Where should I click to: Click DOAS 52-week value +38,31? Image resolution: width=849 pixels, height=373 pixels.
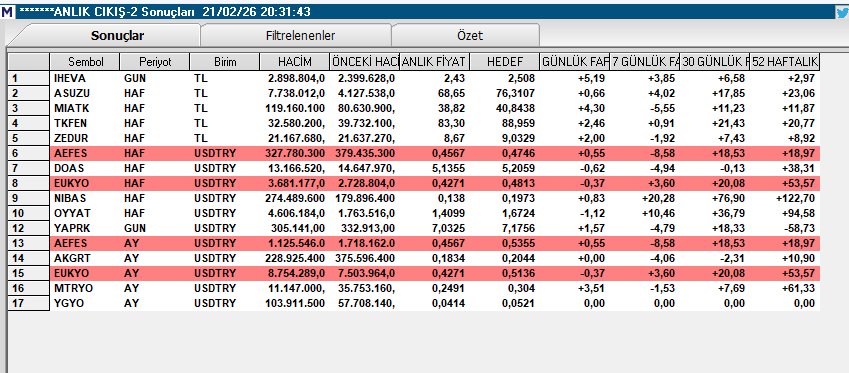point(799,168)
